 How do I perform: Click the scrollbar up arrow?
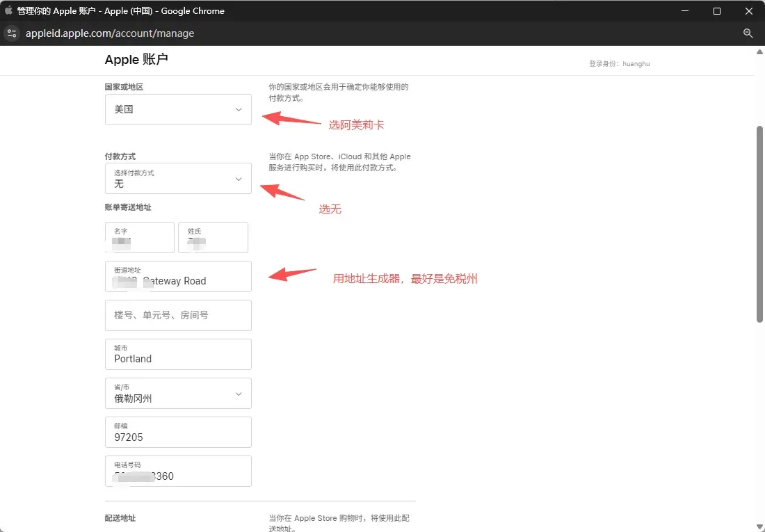click(x=759, y=51)
